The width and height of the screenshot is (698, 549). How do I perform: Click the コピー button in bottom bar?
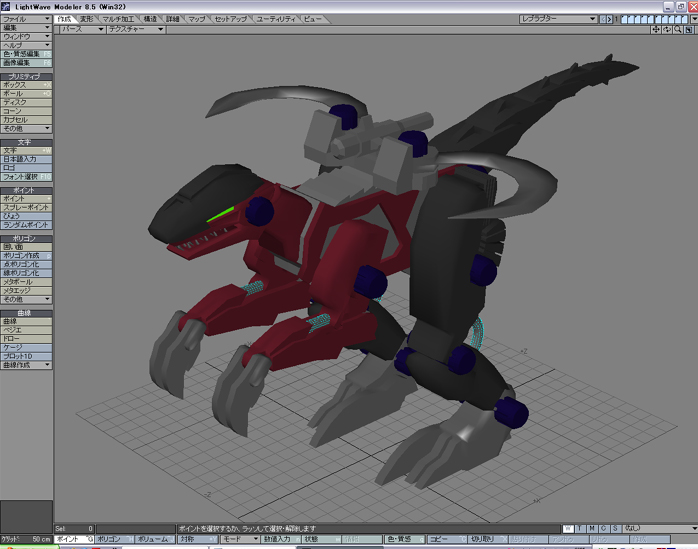pos(446,539)
